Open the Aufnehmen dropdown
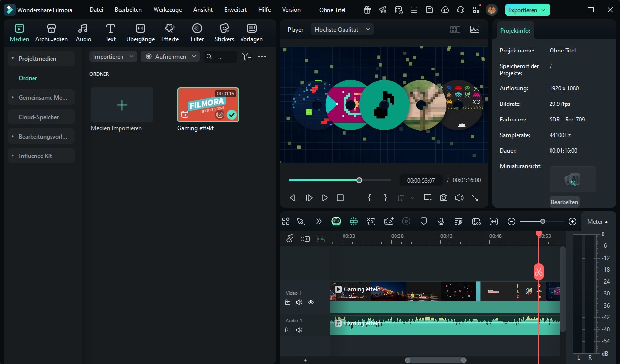Viewport: 620px width, 364px height. click(170, 57)
